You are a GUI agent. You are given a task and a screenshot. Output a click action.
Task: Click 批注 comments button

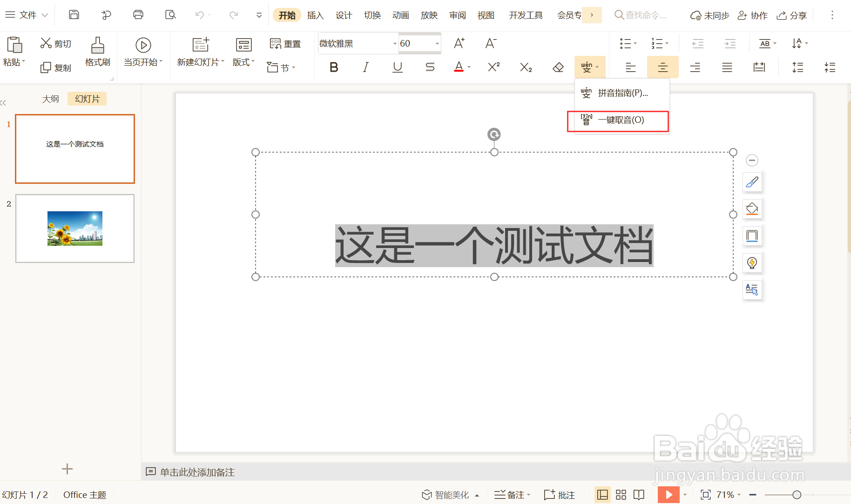[x=560, y=495]
